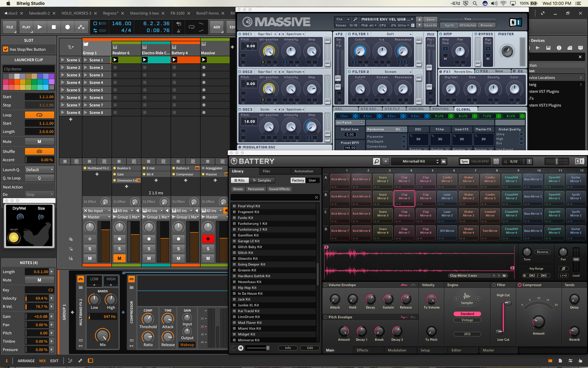Viewport: 588px width, 368px height.
Task: Click the Battery library preview volume slider
Action: pos(258,348)
